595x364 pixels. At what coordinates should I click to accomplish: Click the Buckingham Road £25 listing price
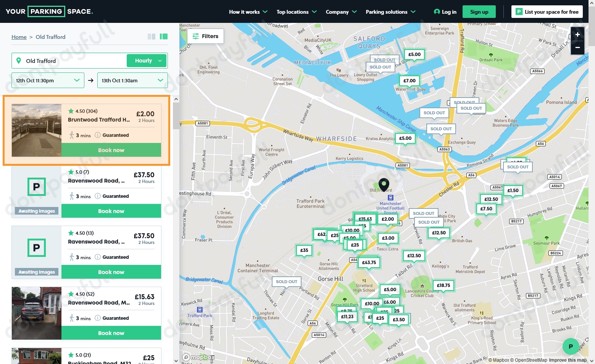point(149,358)
